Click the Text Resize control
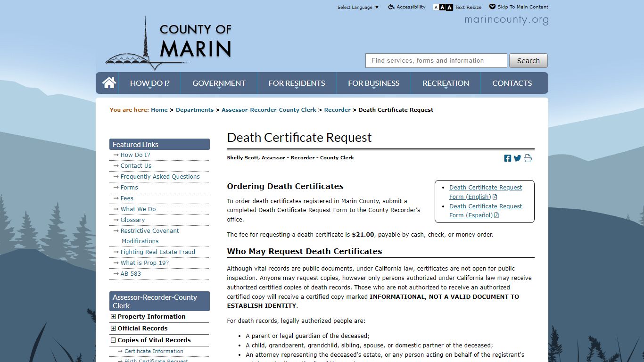The image size is (644, 362). [457, 7]
